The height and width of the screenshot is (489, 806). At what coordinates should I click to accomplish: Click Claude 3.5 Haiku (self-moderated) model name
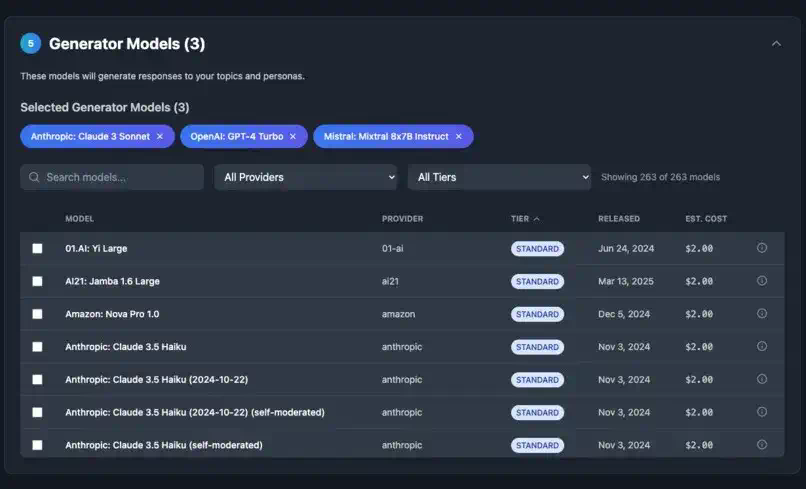(164, 445)
